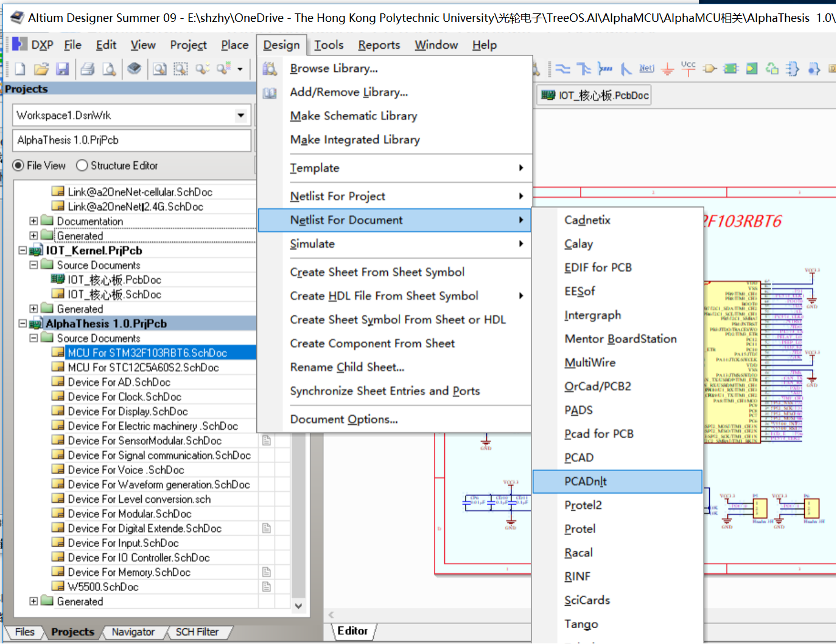Click the Devices view chip icon
This screenshot has height=644, width=837.
[x=135, y=69]
